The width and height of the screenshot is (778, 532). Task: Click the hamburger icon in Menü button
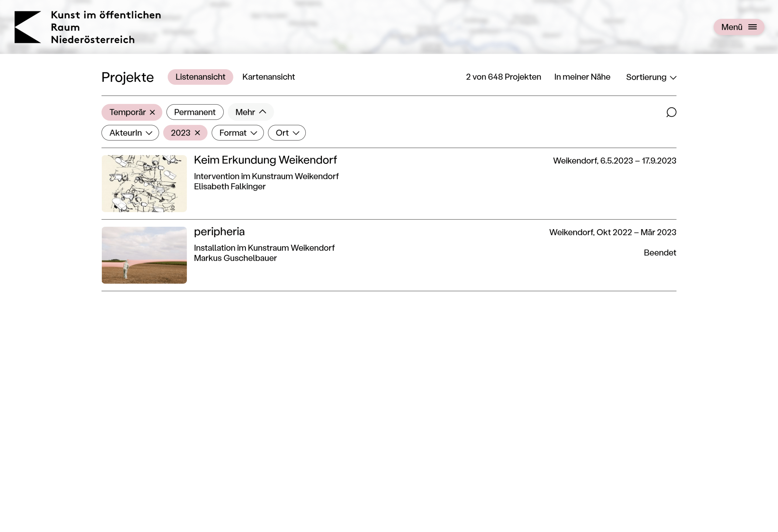[752, 27]
